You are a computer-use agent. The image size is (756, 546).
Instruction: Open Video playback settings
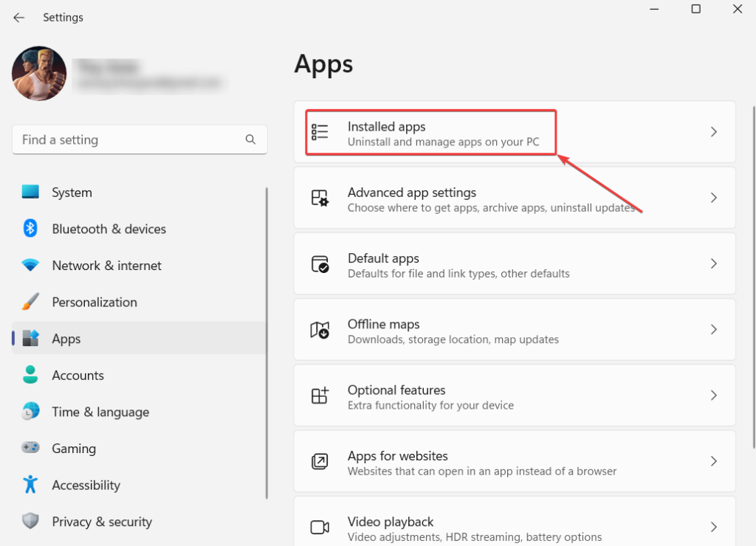pyautogui.click(x=515, y=522)
